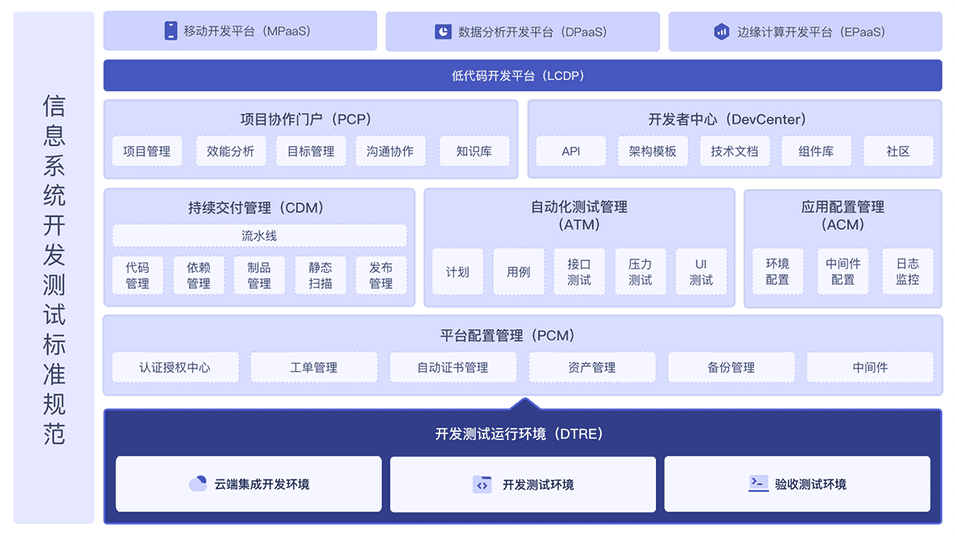This screenshot has height=537, width=955.
Task: Select 组件库 box
Action: point(816,151)
